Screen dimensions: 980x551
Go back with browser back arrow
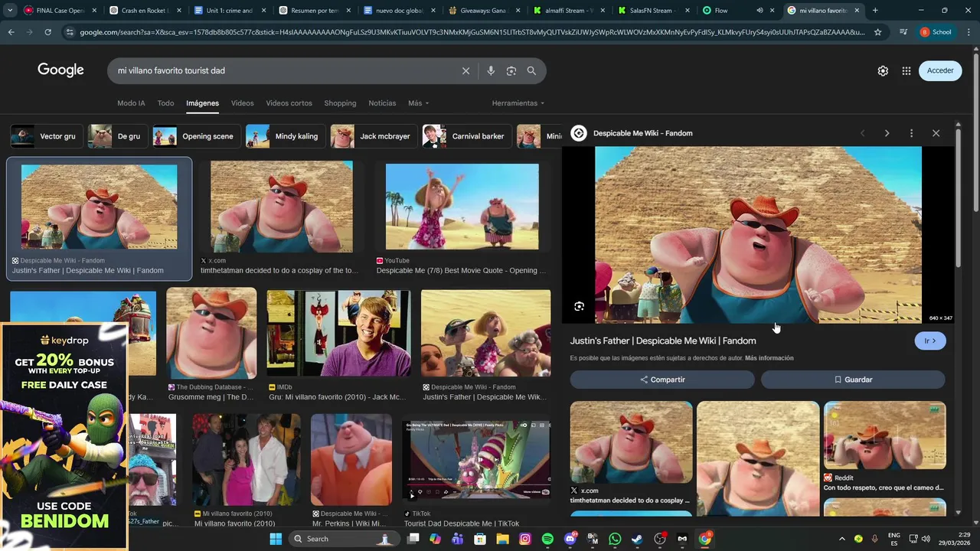click(x=11, y=32)
